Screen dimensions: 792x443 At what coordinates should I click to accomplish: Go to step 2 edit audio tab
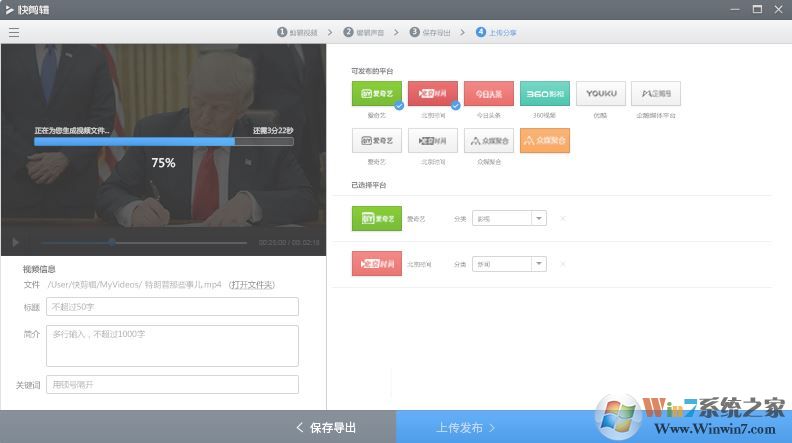click(364, 32)
